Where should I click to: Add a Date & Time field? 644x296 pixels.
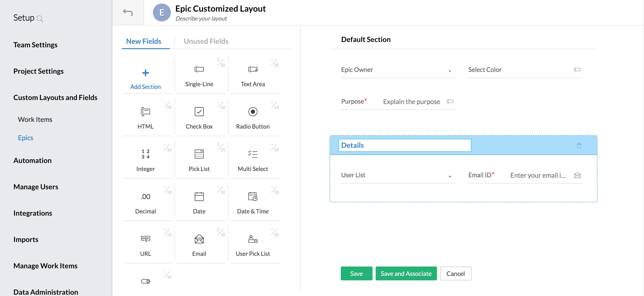click(252, 201)
